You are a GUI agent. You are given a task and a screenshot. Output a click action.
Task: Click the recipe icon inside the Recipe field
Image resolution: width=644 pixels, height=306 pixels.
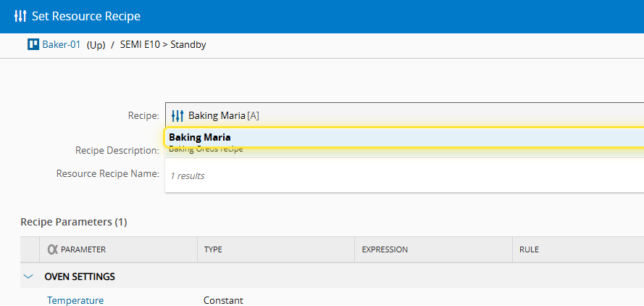[177, 115]
